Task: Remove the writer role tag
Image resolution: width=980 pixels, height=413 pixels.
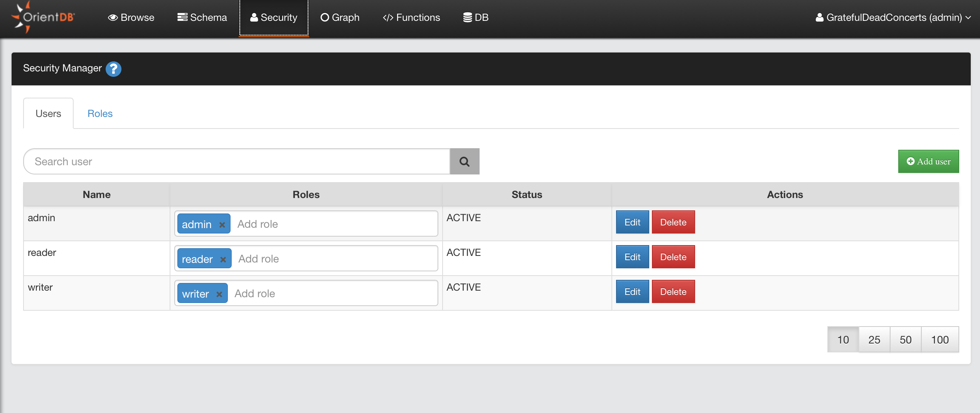Action: coord(219,294)
